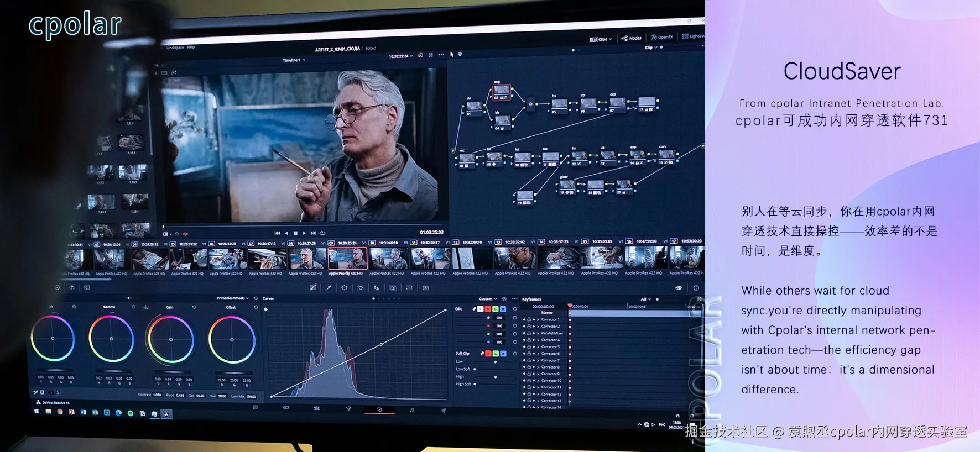Open the Tracker palette icon
This screenshot has width=980, height=452.
pyautogui.click(x=361, y=288)
